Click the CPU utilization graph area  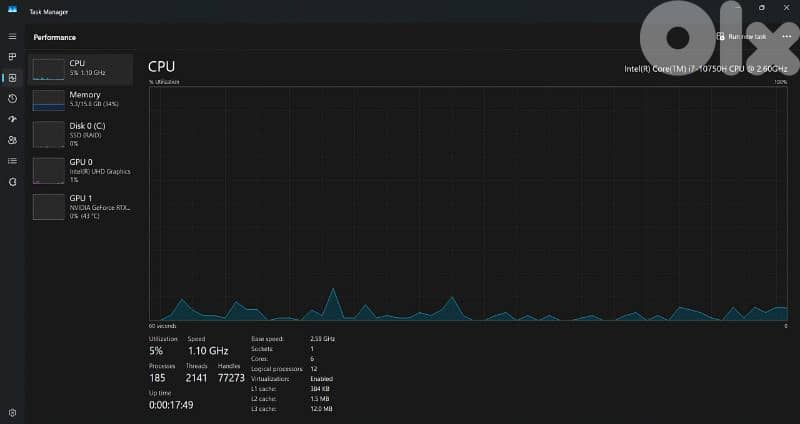[x=468, y=204]
